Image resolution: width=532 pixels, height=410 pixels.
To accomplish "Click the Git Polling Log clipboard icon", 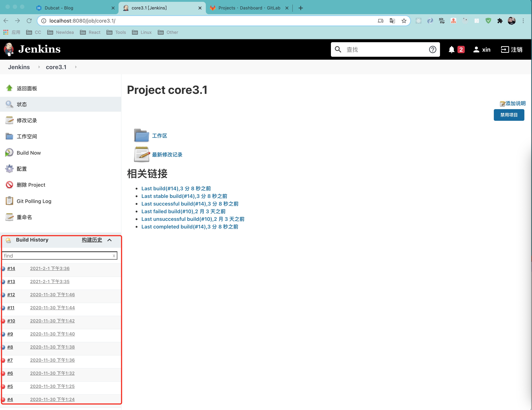I will point(9,201).
